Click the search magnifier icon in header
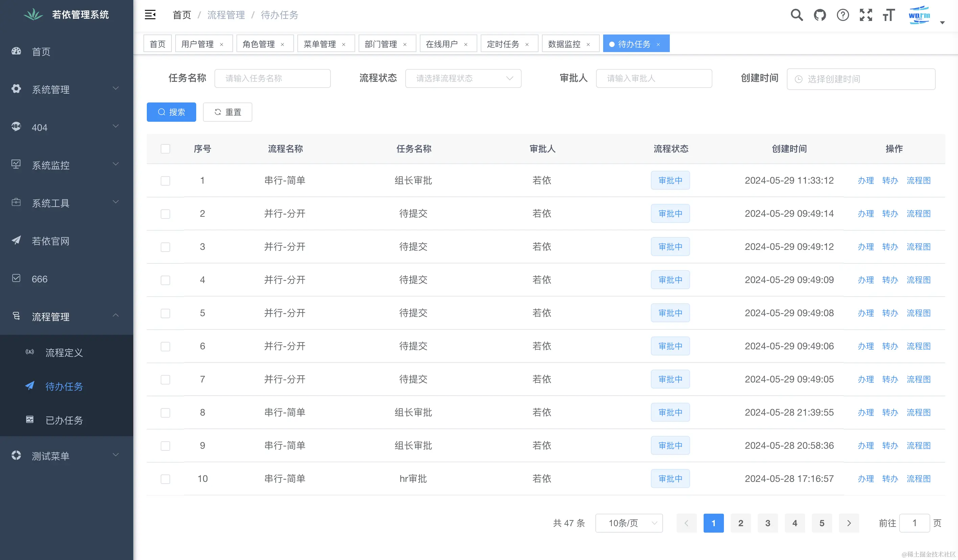This screenshot has height=560, width=958. [796, 15]
